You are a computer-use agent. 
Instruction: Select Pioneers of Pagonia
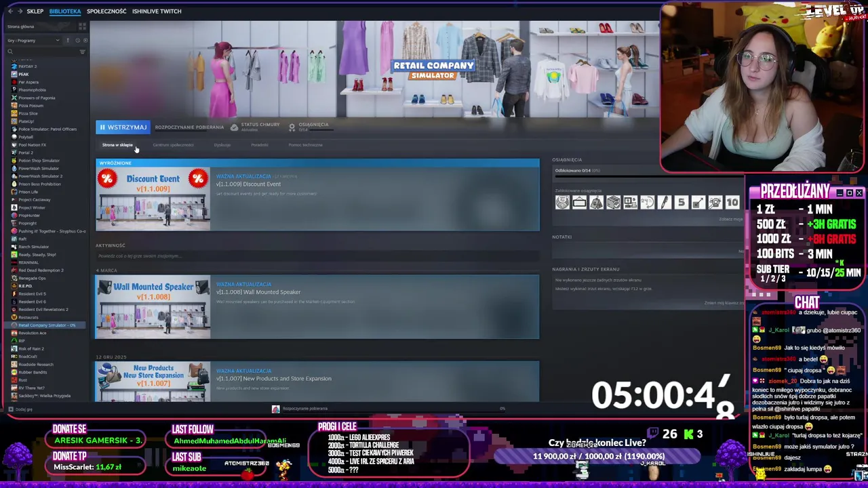click(37, 98)
